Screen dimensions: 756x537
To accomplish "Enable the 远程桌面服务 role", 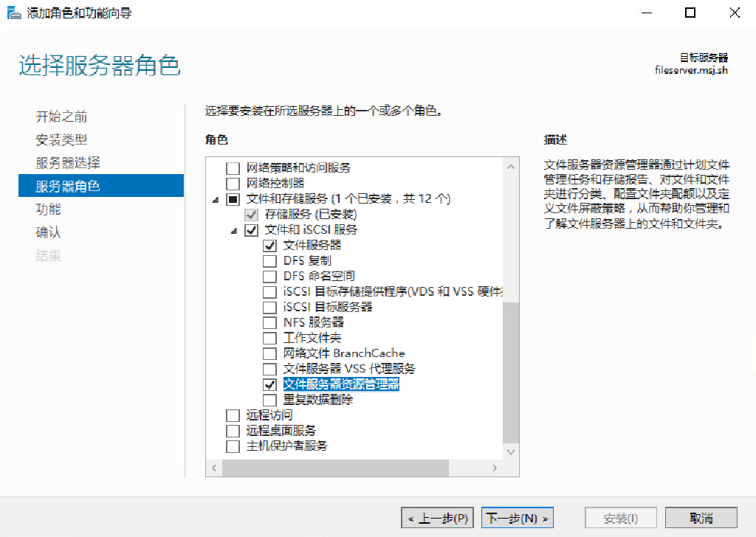I will point(233,430).
